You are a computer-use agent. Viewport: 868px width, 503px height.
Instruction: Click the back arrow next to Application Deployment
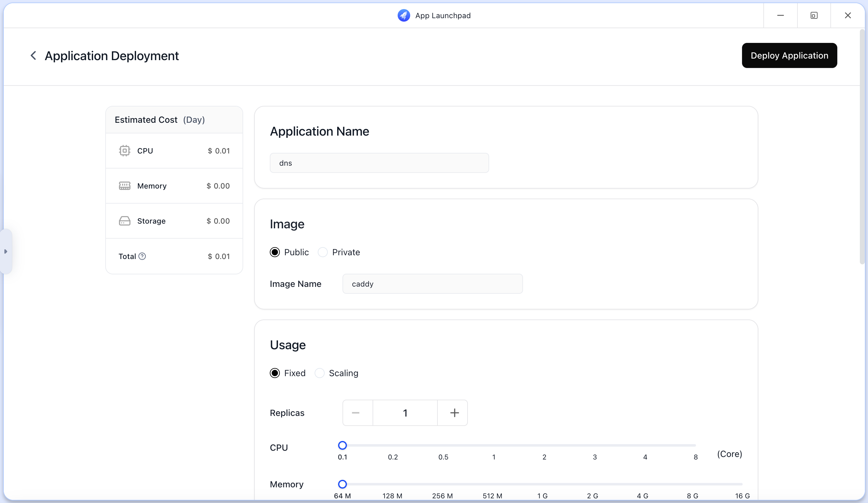coord(34,55)
